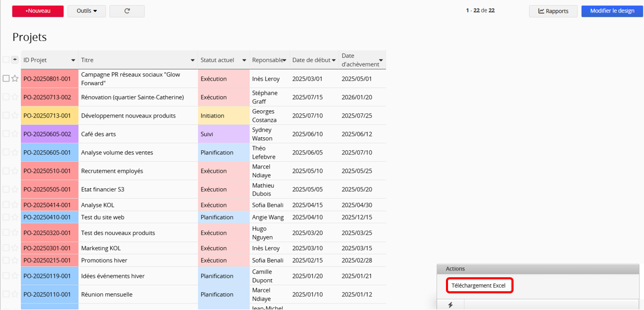Check the box for PO-20250801-001

[x=6, y=79]
